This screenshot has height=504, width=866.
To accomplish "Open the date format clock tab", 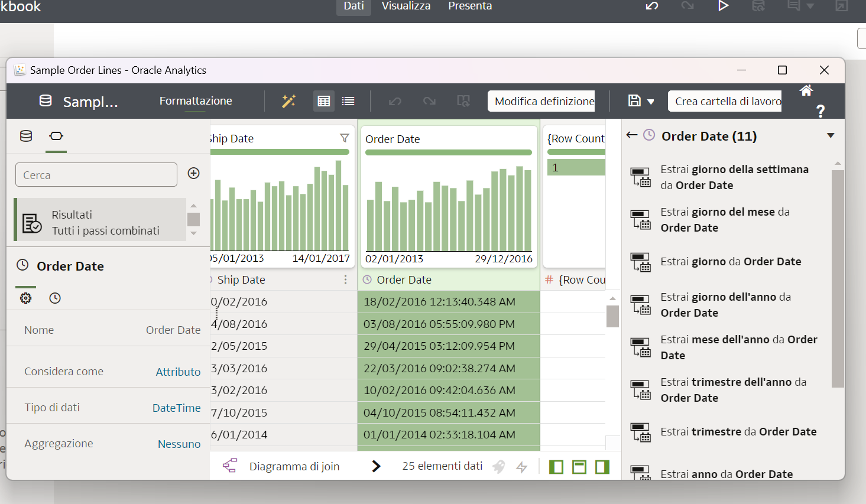I will (55, 298).
